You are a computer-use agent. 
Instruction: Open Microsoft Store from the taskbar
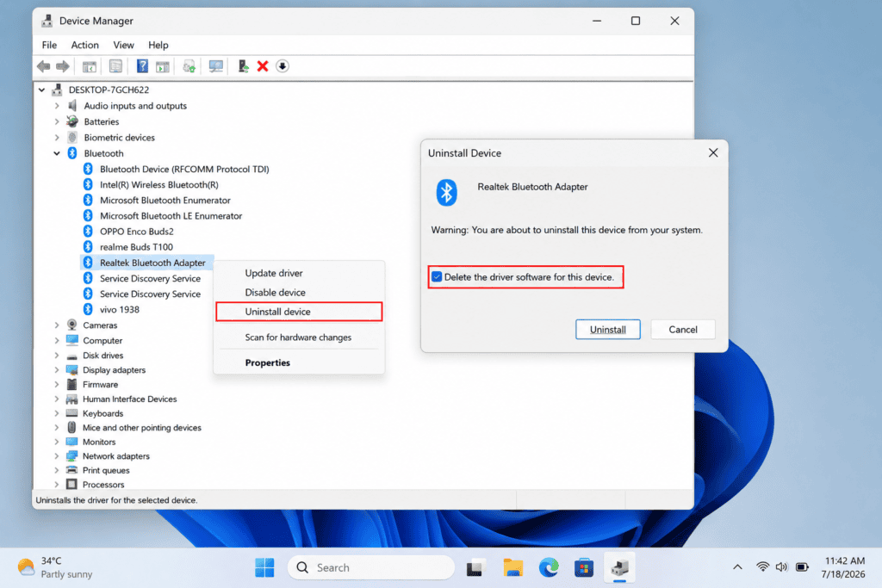point(584,567)
